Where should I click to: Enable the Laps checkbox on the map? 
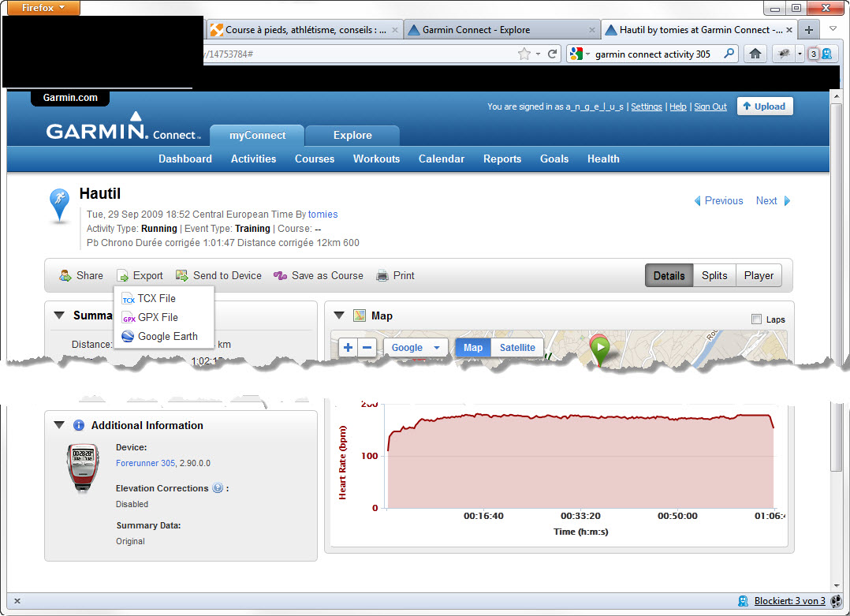coord(757,319)
